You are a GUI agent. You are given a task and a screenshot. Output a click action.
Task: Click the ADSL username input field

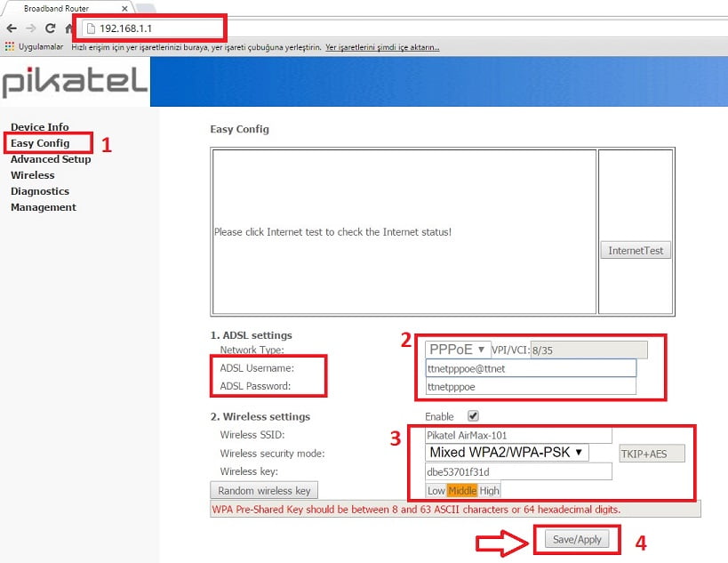coord(531,368)
